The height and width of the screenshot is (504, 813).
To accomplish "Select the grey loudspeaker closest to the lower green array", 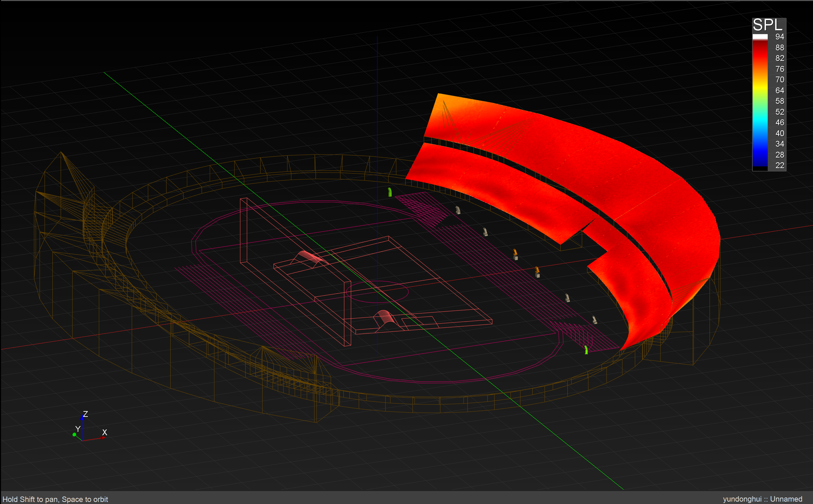I will 594,320.
